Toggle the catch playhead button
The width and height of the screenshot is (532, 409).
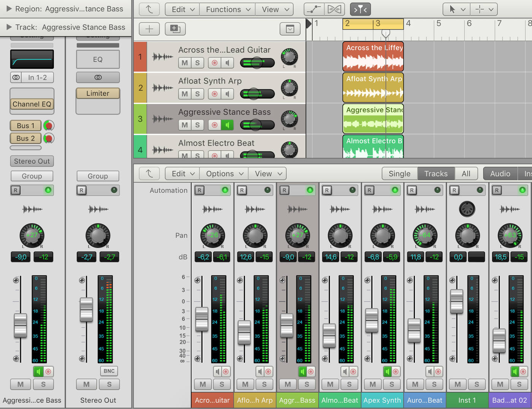coord(360,9)
